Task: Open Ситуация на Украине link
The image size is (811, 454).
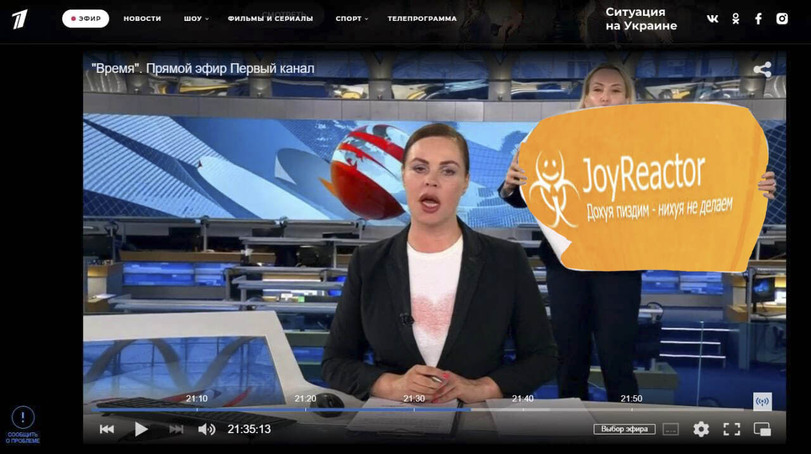Action: click(x=641, y=18)
